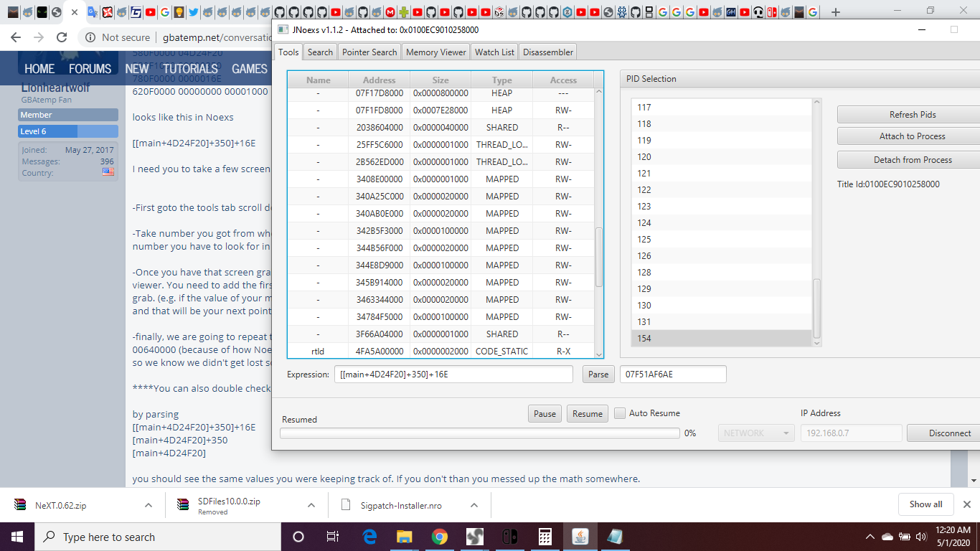Expand options for NeXT.0.62.zip download
Image resolution: width=980 pixels, height=551 pixels.
tap(149, 505)
